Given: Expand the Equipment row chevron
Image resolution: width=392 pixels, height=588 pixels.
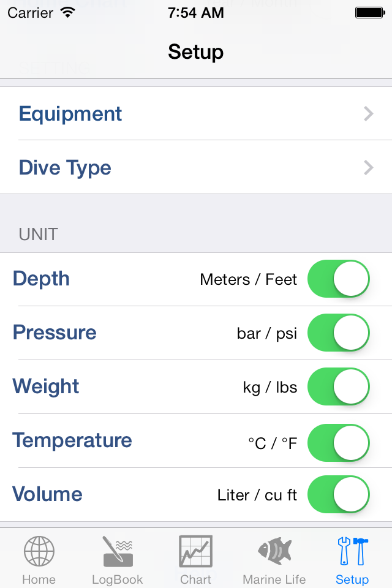Looking at the screenshot, I should point(369,114).
